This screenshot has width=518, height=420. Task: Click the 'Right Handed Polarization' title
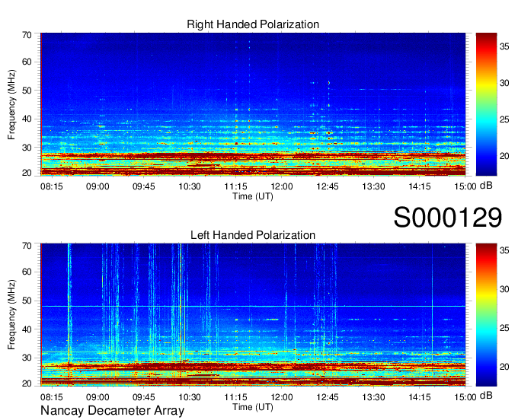(253, 24)
